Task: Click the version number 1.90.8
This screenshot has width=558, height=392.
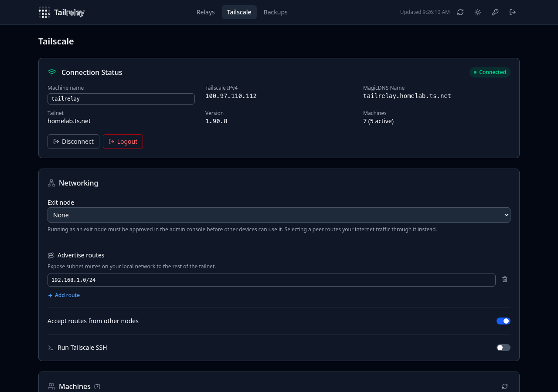Action: coord(216,121)
